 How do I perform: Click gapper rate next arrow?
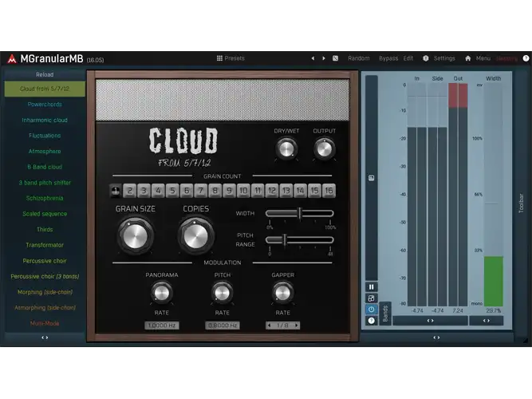point(297,326)
